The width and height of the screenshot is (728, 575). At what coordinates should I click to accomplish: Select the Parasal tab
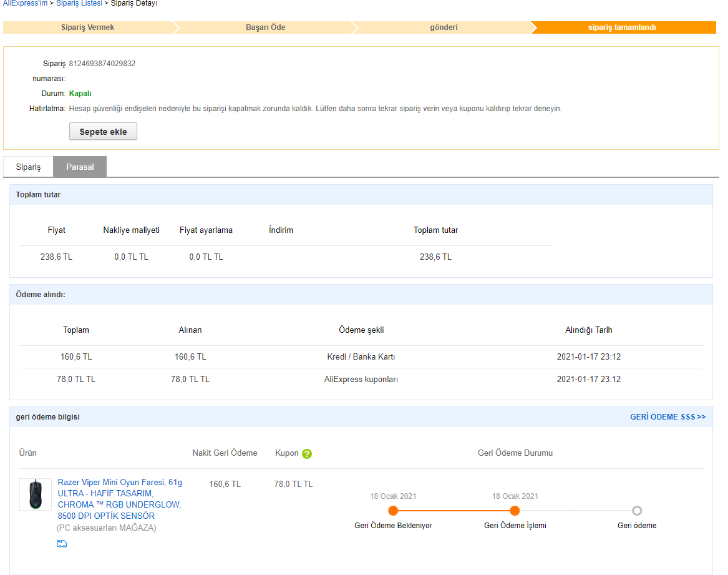pyautogui.click(x=80, y=167)
